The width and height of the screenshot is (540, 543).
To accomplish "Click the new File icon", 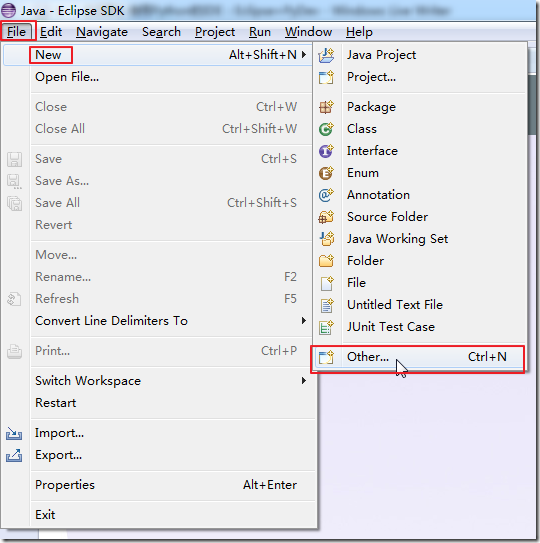I will point(326,283).
